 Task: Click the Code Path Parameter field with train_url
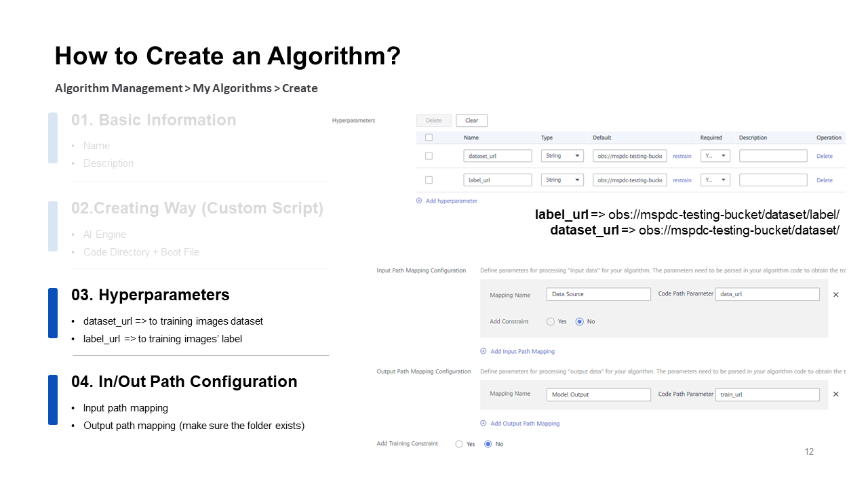click(x=767, y=394)
